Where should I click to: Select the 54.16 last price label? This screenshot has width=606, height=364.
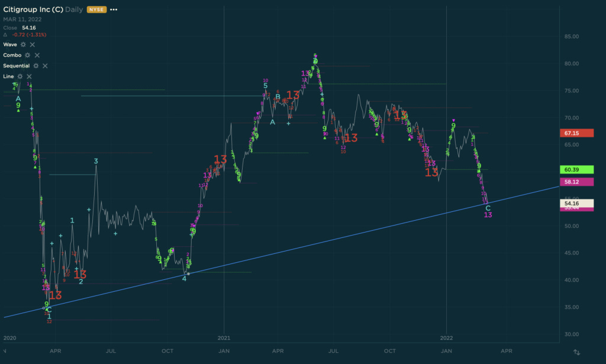tap(576, 203)
